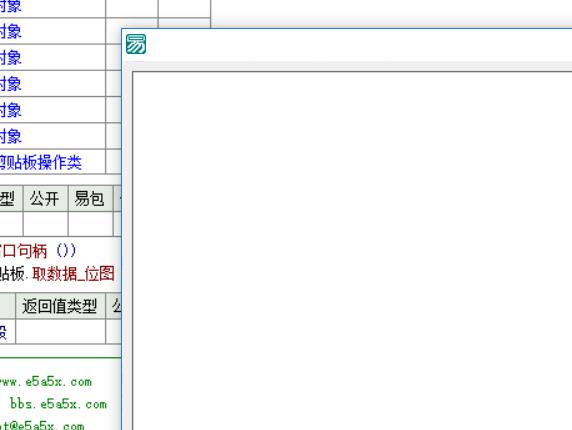
Task: Open the bbs.e5a5x.com link
Action: pos(58,404)
